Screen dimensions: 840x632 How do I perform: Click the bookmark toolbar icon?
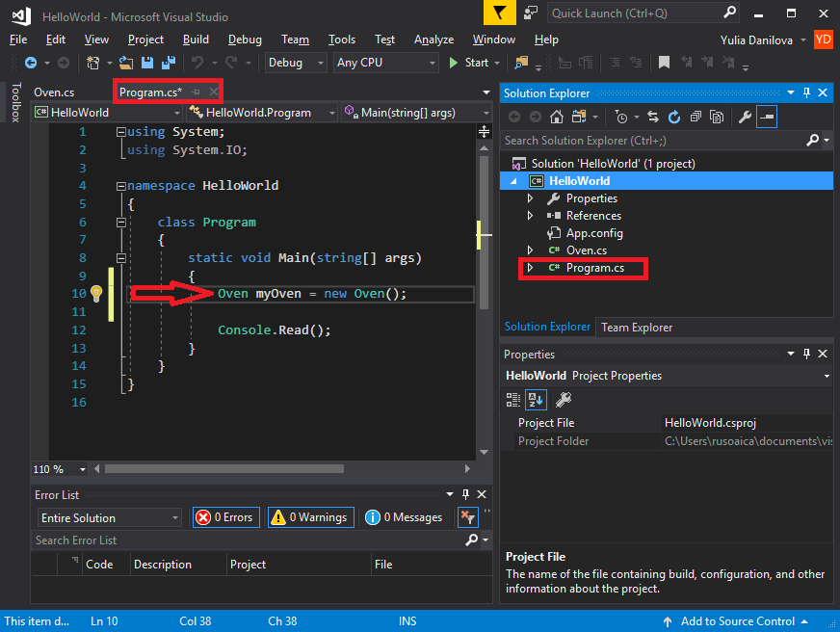(664, 63)
